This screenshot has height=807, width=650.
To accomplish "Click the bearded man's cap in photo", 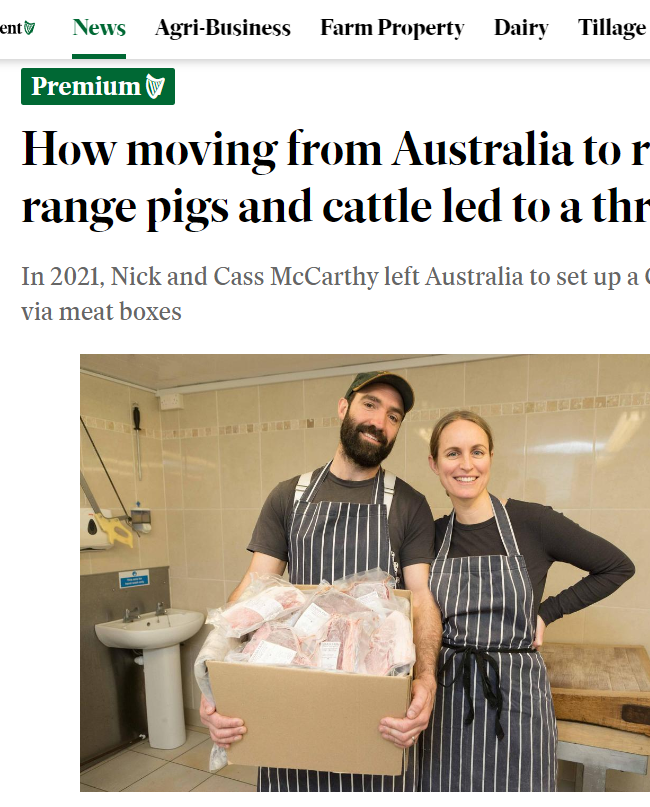I will click(x=382, y=389).
